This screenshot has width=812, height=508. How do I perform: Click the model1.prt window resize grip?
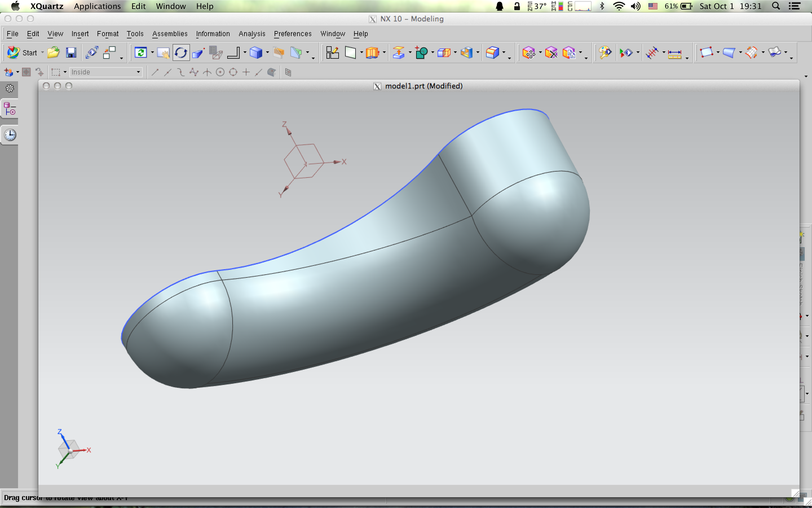(795, 493)
